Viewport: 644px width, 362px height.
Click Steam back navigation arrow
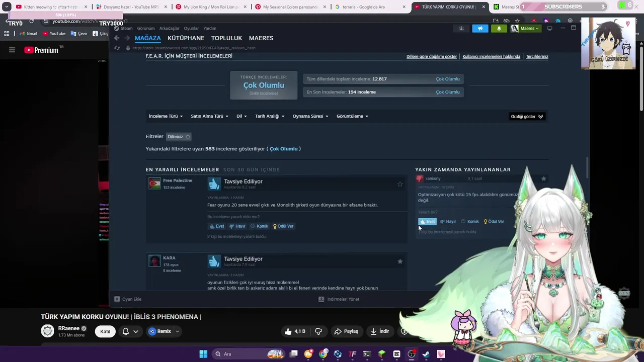[117, 38]
